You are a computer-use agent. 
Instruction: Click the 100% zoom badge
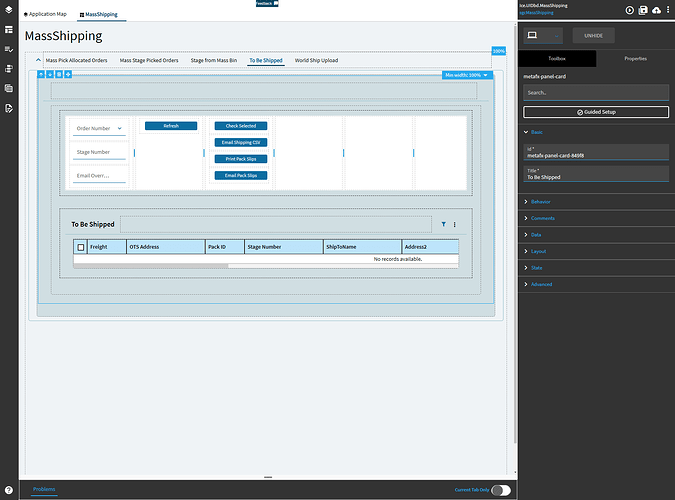point(499,51)
